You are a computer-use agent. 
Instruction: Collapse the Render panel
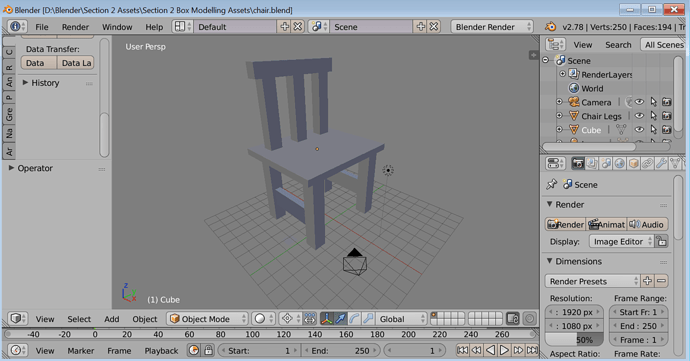click(x=550, y=204)
